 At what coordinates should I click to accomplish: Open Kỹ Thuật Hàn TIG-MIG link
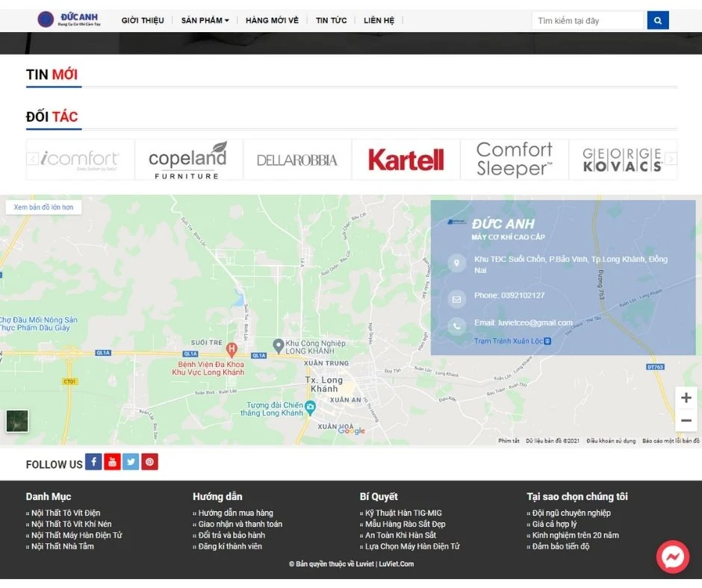pyautogui.click(x=403, y=513)
